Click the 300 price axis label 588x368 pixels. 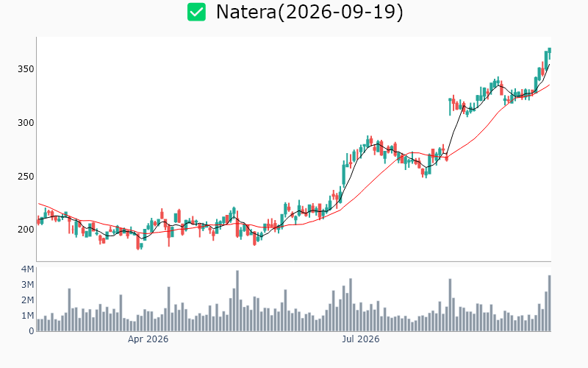pos(26,123)
